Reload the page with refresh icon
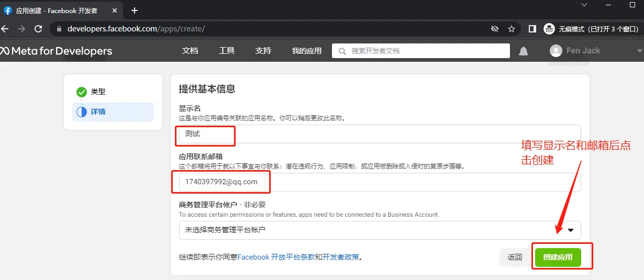The image size is (644, 280). [x=38, y=29]
